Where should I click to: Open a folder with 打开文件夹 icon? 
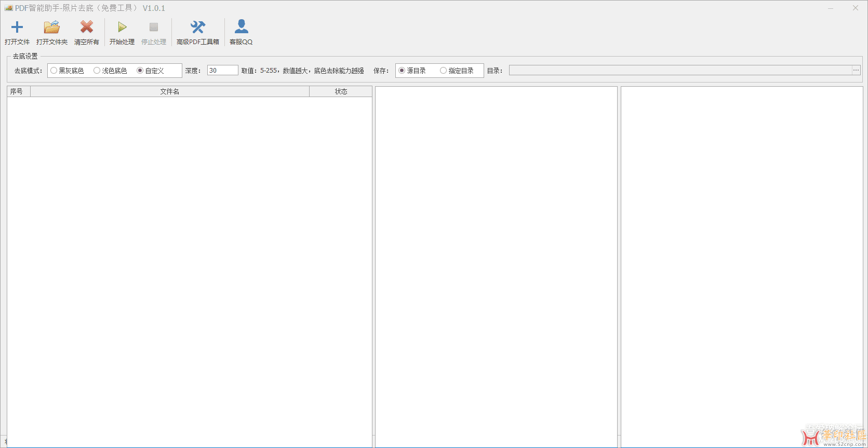click(x=51, y=28)
